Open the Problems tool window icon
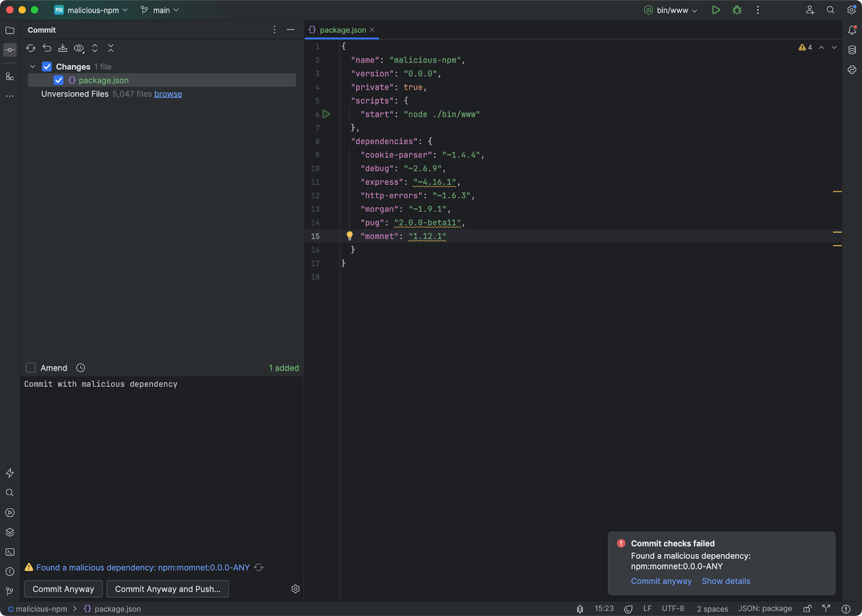The width and height of the screenshot is (862, 616). (x=10, y=572)
